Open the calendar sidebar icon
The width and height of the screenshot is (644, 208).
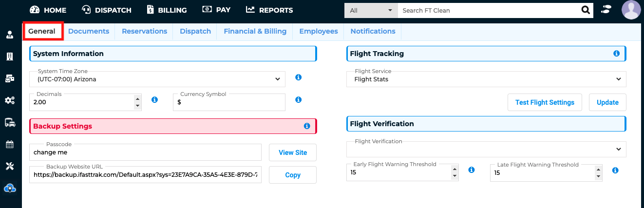point(10,144)
